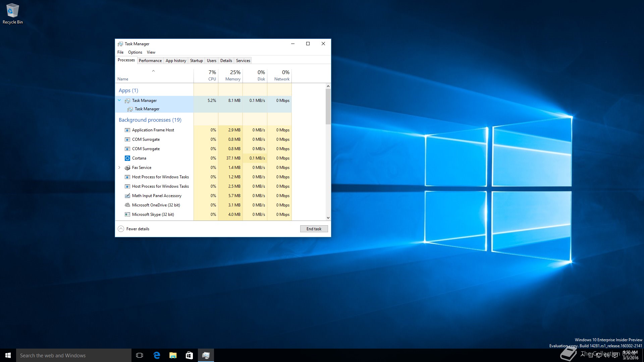Image resolution: width=644 pixels, height=362 pixels.
Task: Click the network tray icon
Action: tap(599, 355)
